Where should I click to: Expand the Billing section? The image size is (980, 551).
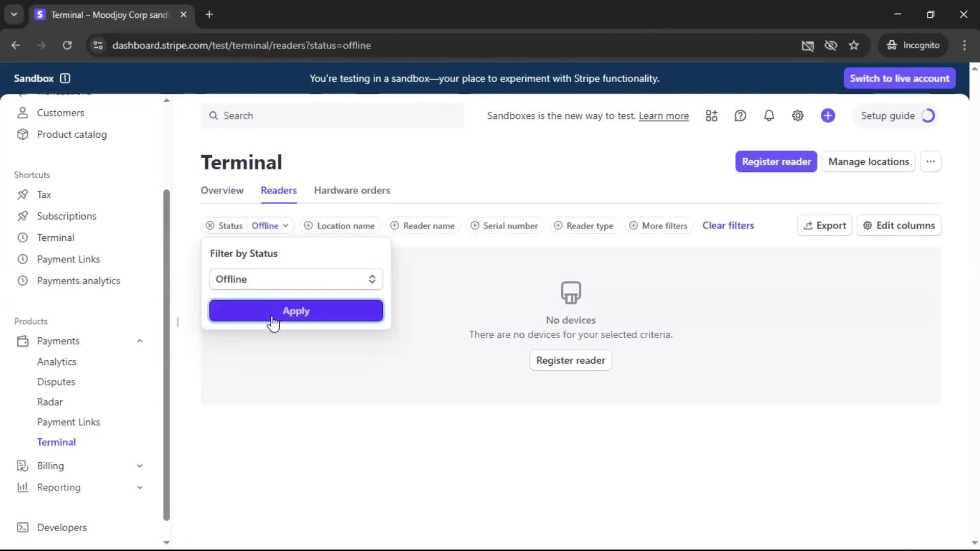(139, 466)
